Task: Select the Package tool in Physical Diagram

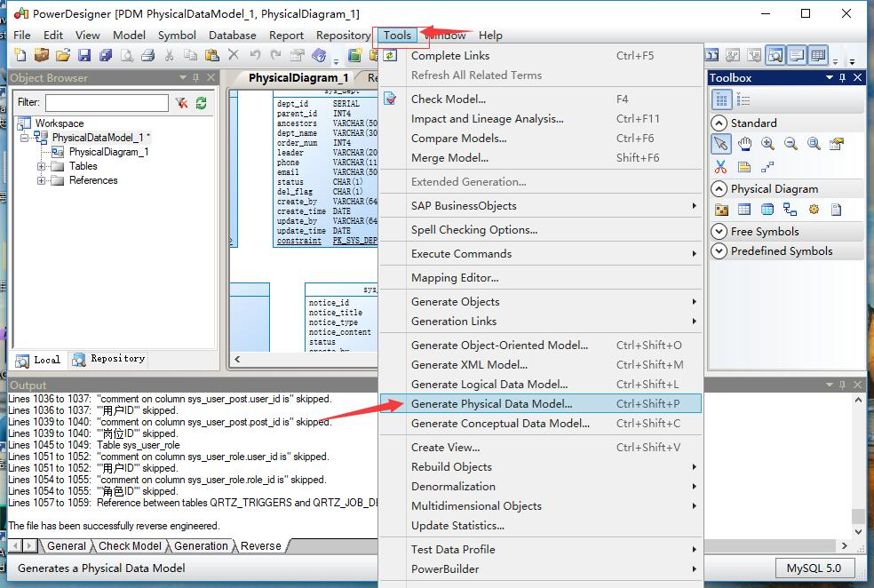Action: coord(721,210)
